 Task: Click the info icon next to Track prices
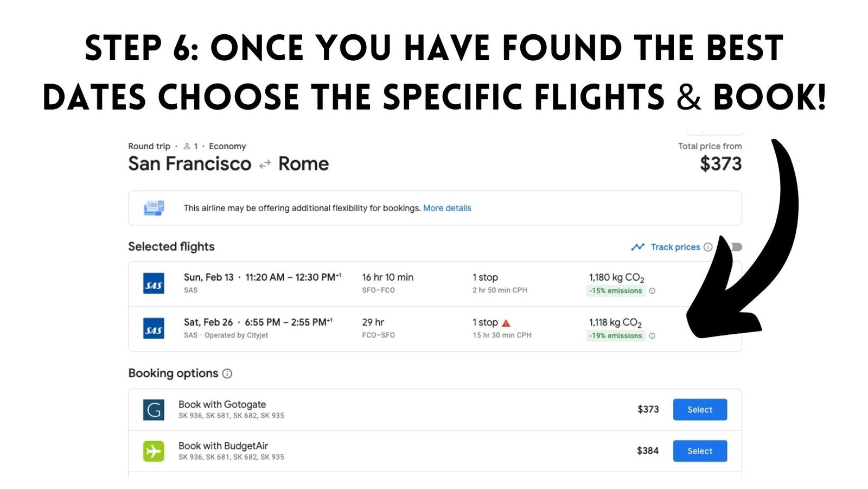click(709, 247)
